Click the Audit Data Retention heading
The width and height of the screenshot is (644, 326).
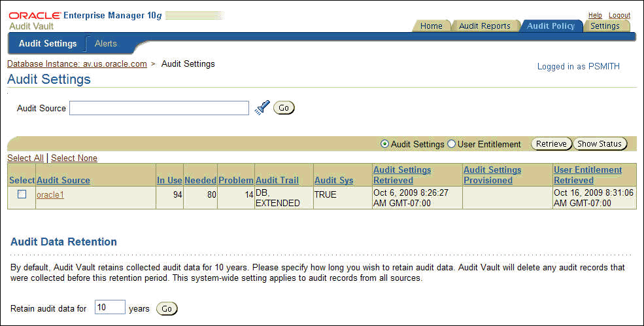63,242
